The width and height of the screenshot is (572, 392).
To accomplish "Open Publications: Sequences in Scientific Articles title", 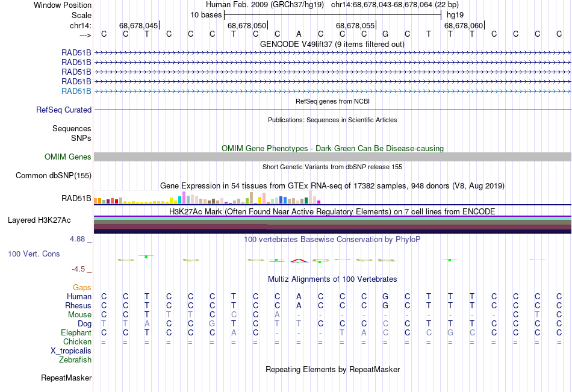I will [332, 120].
